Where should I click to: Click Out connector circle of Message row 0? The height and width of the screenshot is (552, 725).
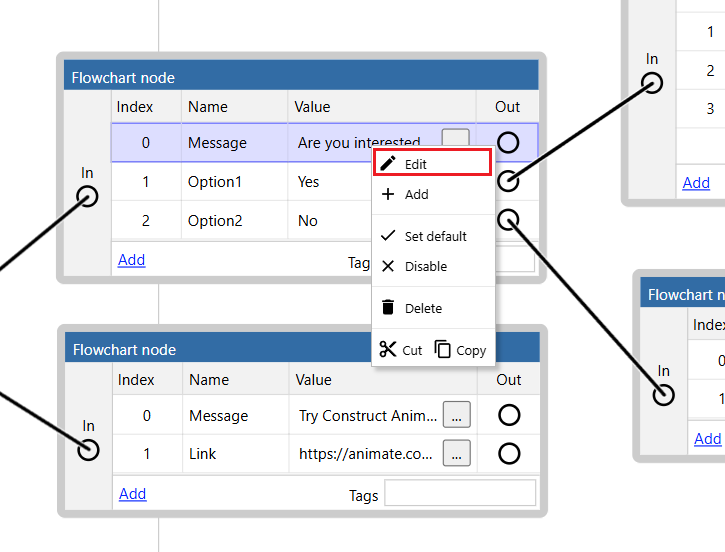pyautogui.click(x=508, y=142)
